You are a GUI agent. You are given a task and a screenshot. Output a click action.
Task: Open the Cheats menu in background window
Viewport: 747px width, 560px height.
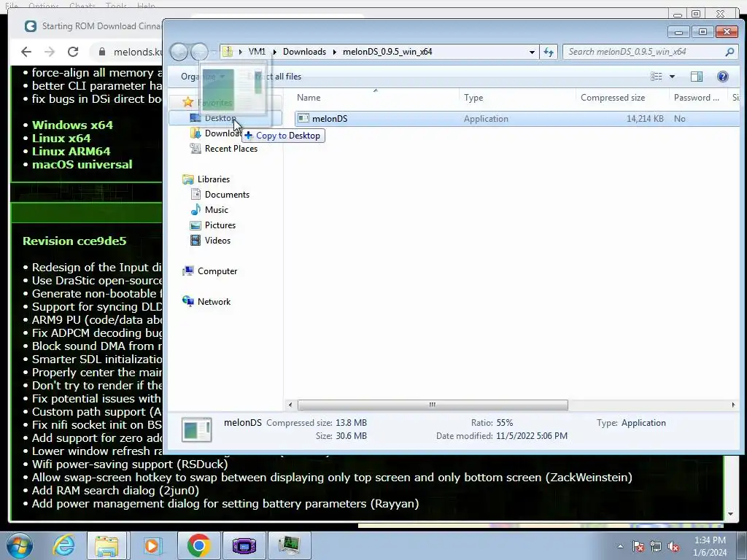82,6
